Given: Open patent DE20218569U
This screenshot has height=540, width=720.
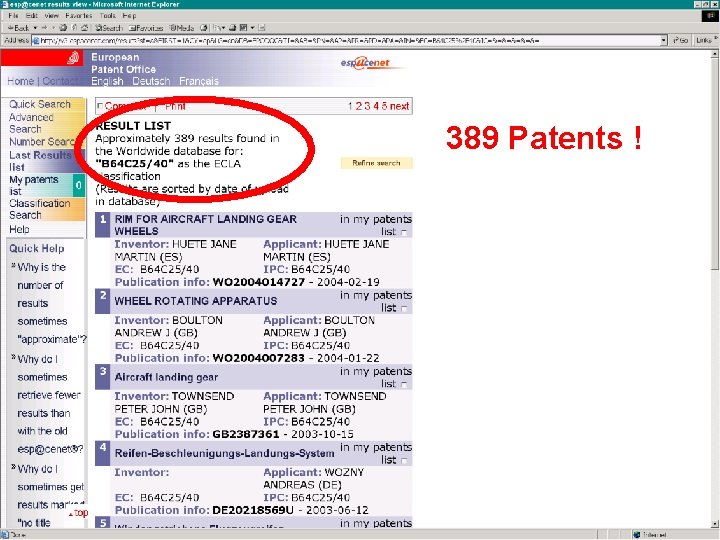Looking at the screenshot, I should coord(253,510).
